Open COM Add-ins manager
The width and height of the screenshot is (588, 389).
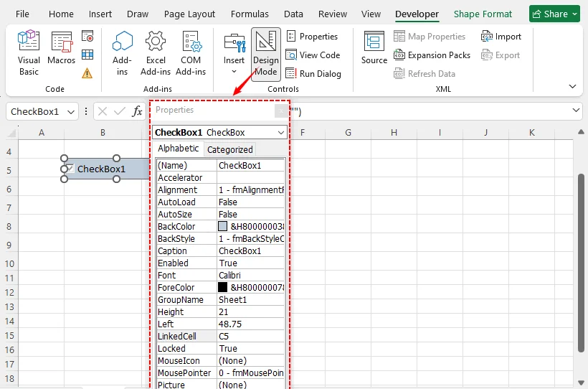coord(191,52)
